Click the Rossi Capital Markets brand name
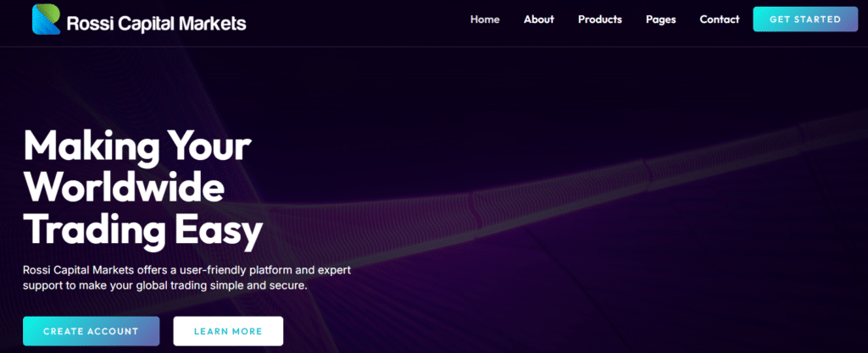Screen dimensions: 868x353 point(156,21)
